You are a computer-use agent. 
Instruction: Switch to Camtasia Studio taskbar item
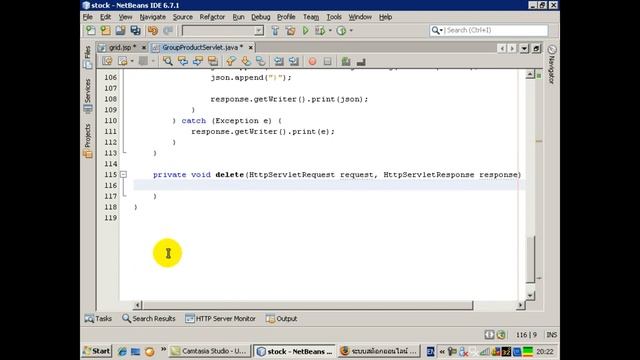[209, 351]
